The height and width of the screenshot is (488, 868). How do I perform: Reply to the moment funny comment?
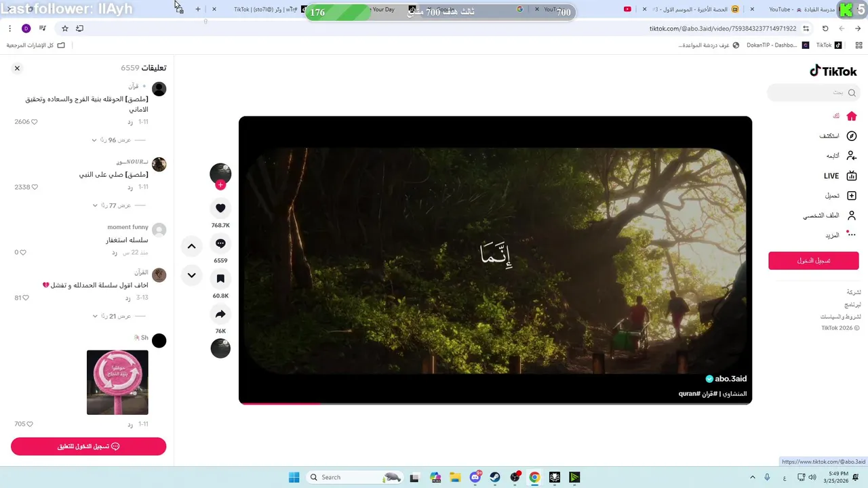pos(115,252)
